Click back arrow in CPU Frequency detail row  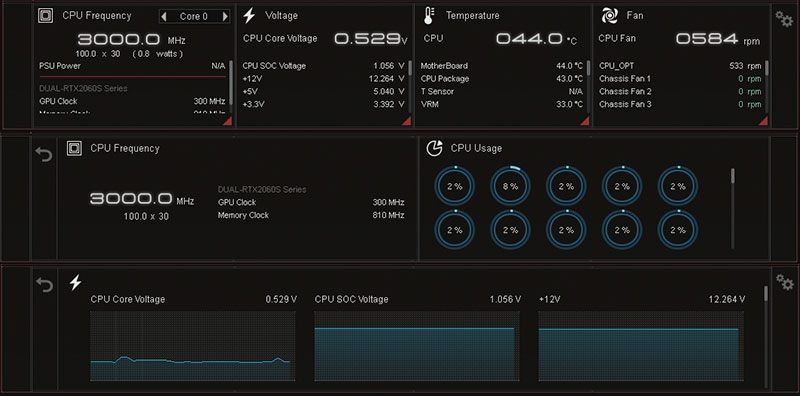point(44,154)
